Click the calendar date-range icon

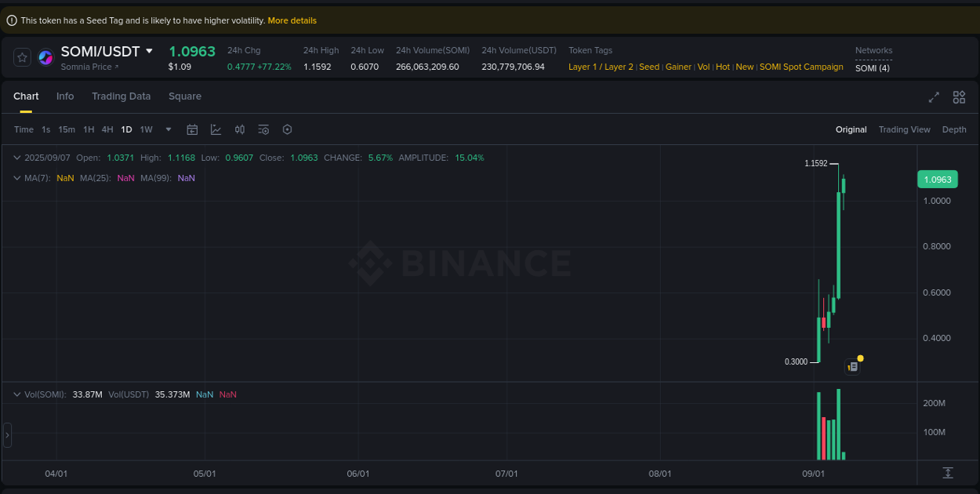(x=192, y=129)
